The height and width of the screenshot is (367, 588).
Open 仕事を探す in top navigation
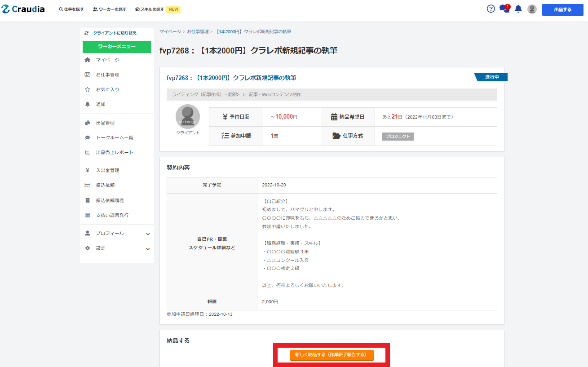coord(71,9)
